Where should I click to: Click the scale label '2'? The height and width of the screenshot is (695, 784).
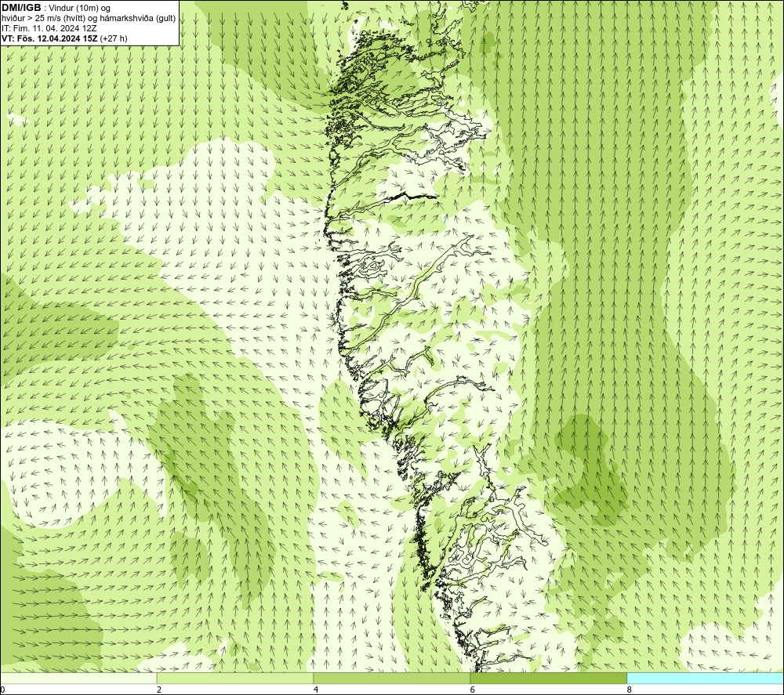pos(159,690)
